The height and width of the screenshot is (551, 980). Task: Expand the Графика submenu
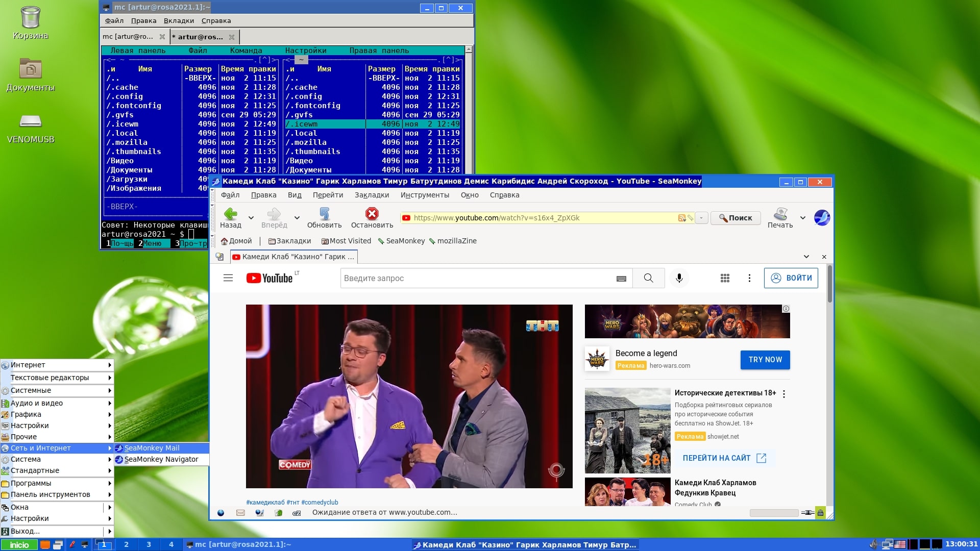coord(57,414)
